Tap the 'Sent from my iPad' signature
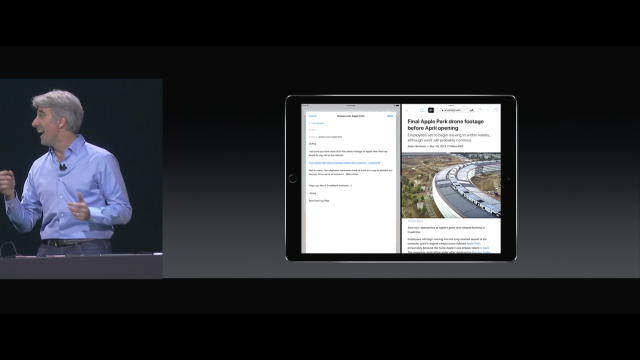This screenshot has height=360, width=640. pyautogui.click(x=319, y=201)
